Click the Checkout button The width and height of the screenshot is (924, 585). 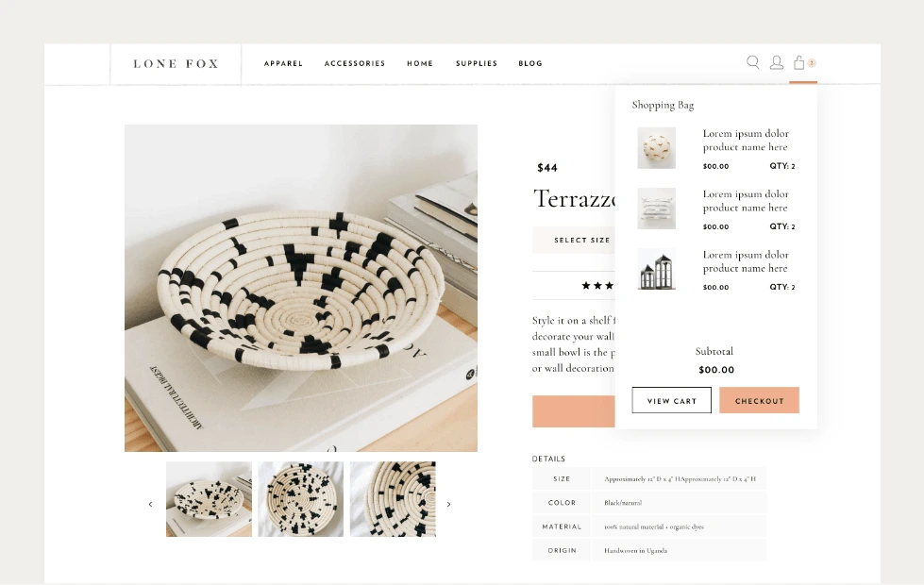759,400
